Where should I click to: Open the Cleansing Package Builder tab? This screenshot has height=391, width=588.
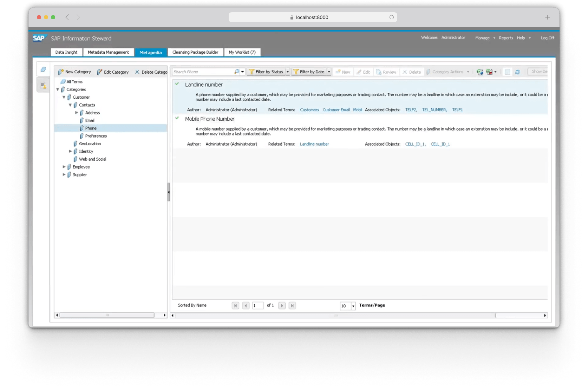pyautogui.click(x=195, y=52)
